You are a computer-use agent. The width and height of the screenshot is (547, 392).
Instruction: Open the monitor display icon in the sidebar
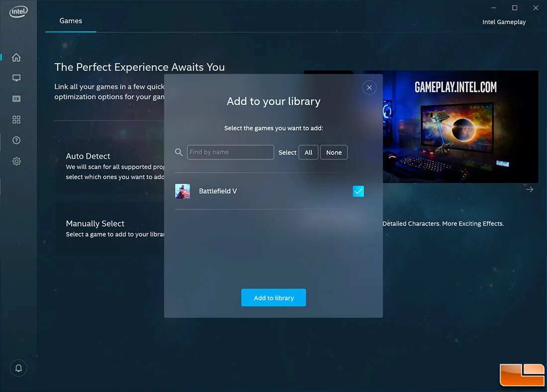pyautogui.click(x=16, y=78)
